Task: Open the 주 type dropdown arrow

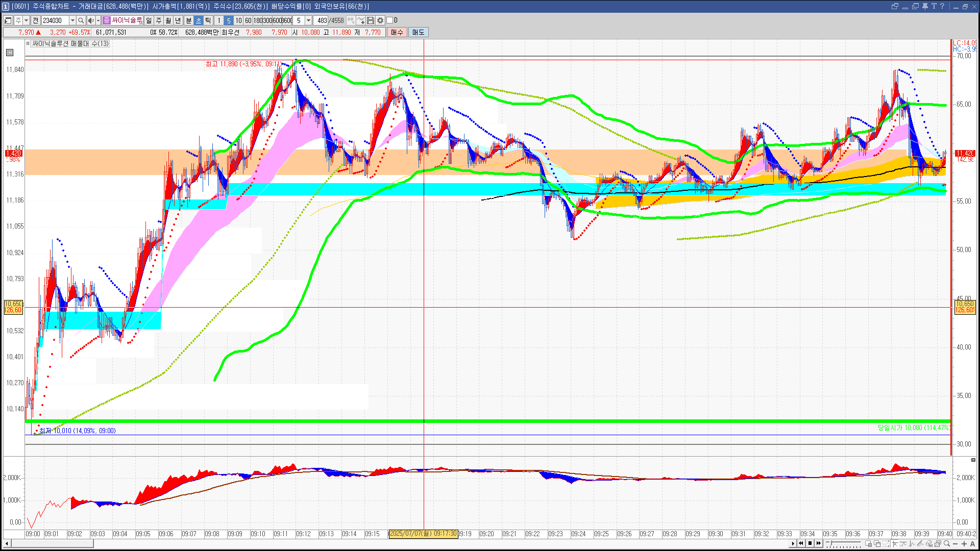Action: pyautogui.click(x=26, y=20)
